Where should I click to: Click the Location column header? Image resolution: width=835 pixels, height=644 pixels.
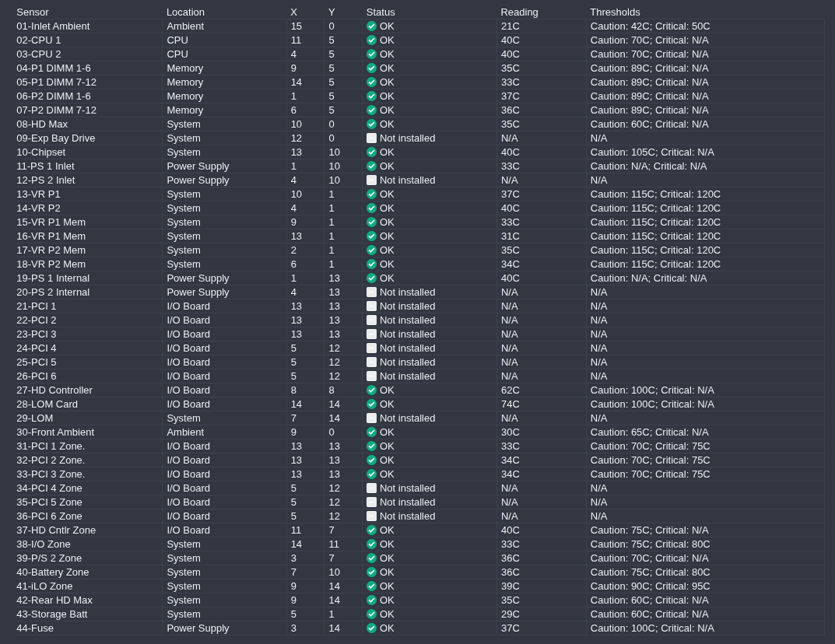pyautogui.click(x=185, y=12)
